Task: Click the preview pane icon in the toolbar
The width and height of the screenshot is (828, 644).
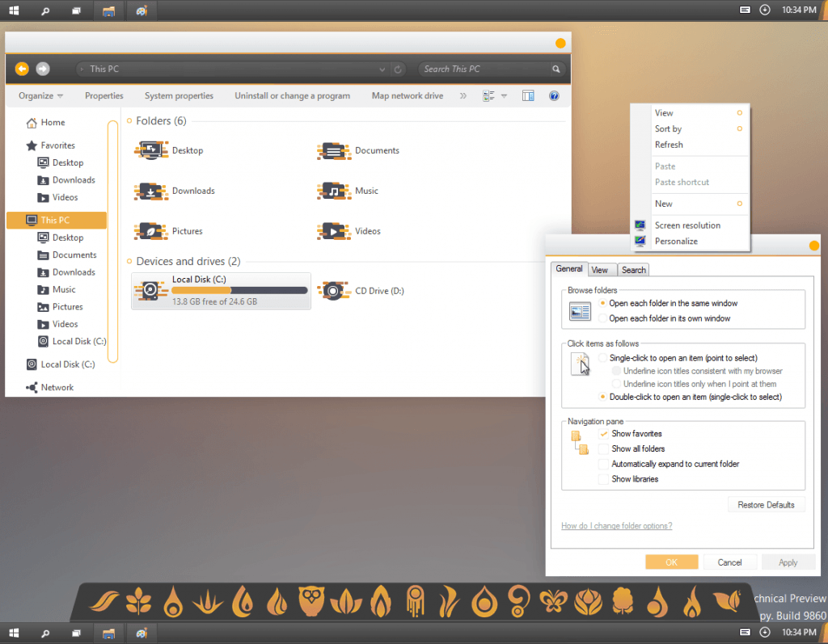Action: pyautogui.click(x=527, y=95)
